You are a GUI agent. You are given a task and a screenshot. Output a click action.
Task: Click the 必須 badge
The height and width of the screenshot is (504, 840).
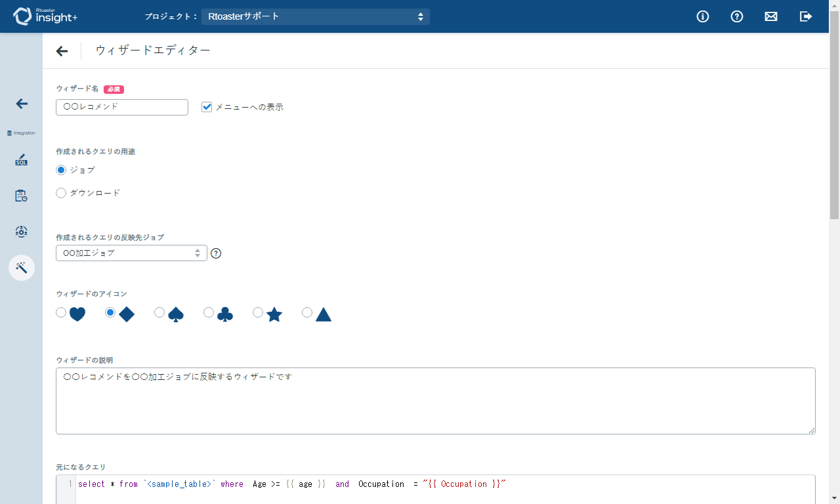coord(114,89)
